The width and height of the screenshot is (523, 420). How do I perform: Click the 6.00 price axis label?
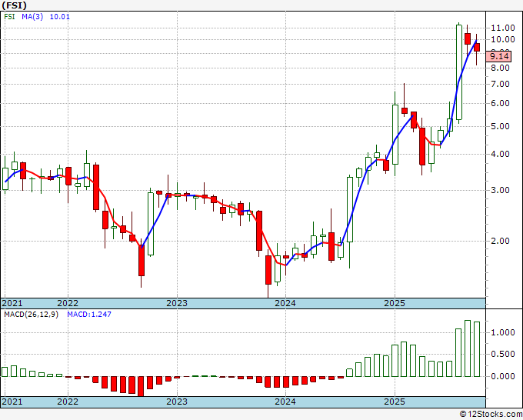pyautogui.click(x=501, y=103)
